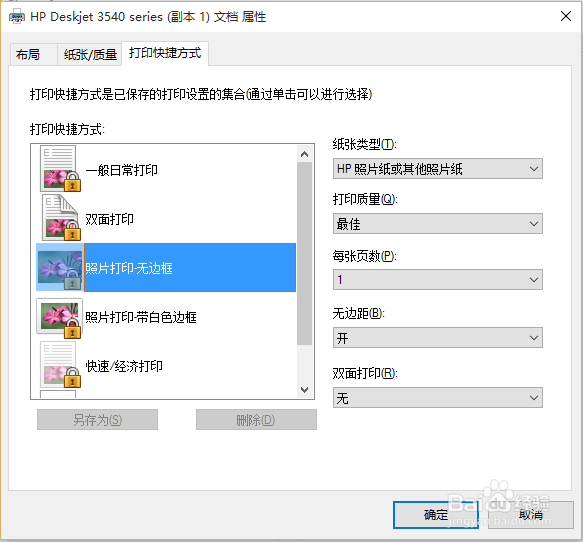Select the 双面打印 shortcut icon

(60, 217)
